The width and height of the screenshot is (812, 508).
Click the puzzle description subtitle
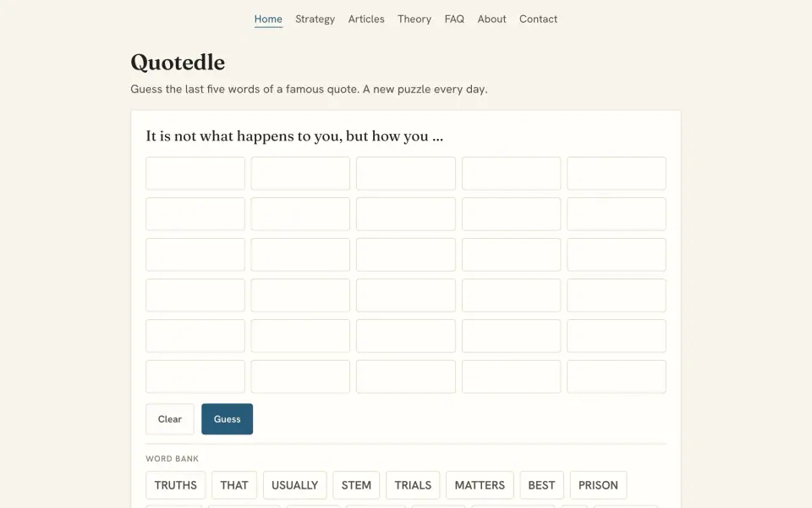click(x=310, y=89)
